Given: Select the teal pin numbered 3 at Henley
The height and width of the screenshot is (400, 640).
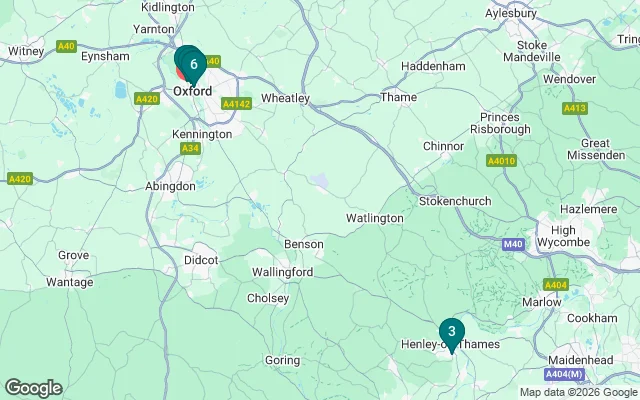Looking at the screenshot, I should [451, 335].
